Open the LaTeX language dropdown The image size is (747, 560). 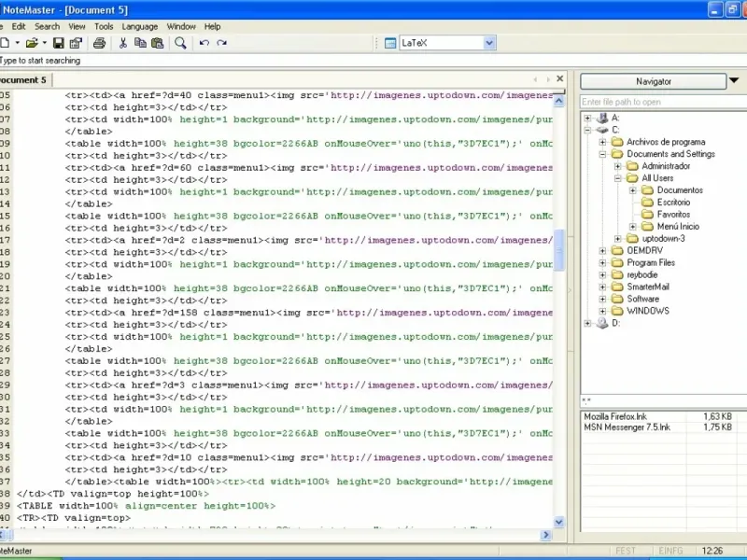click(489, 43)
